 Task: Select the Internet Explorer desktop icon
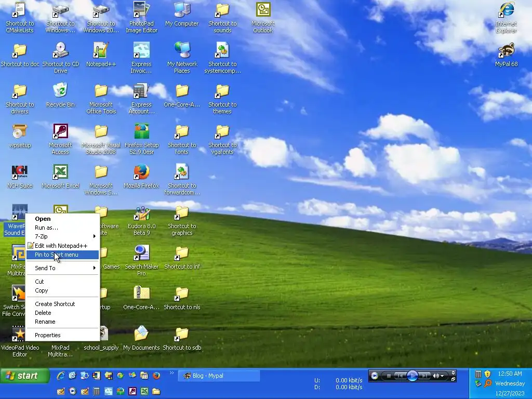pos(506,17)
